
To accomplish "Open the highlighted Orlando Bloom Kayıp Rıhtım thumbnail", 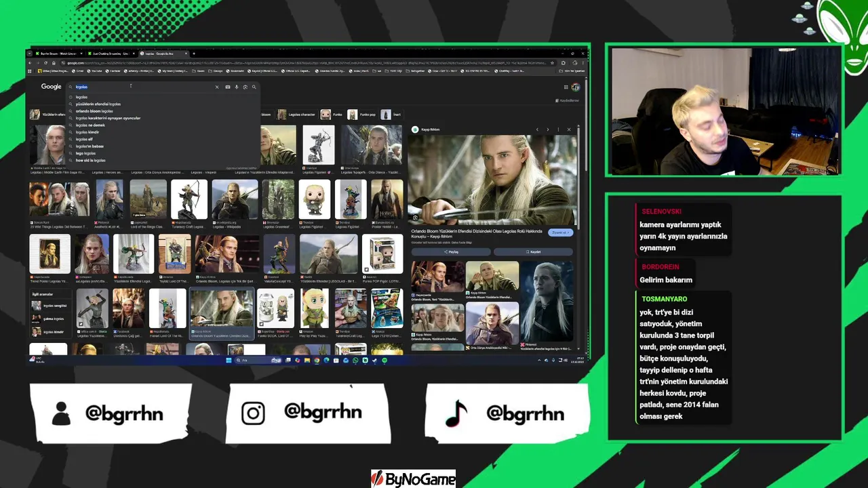I will 221,308.
